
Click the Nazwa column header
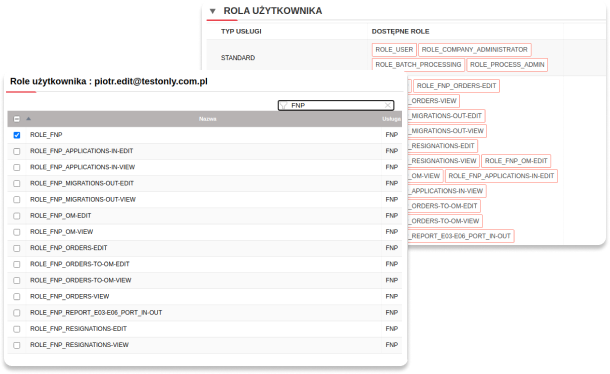pyautogui.click(x=208, y=119)
